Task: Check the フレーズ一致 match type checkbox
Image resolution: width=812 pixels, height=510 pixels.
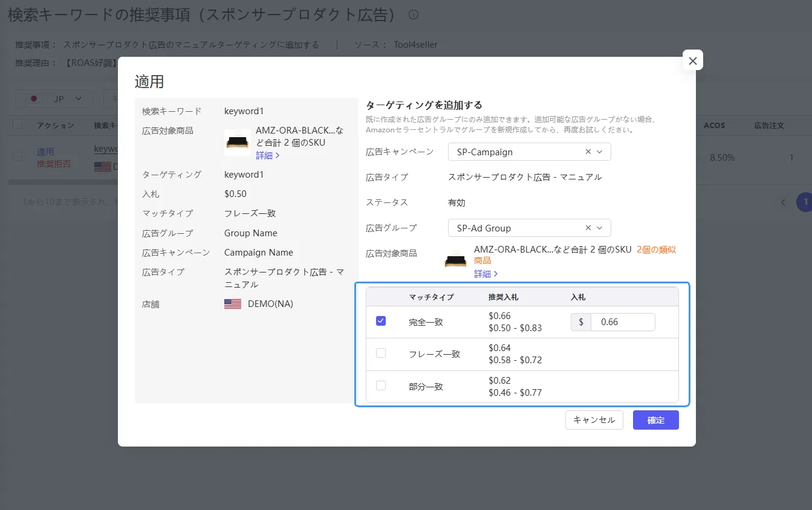Action: [x=381, y=353]
